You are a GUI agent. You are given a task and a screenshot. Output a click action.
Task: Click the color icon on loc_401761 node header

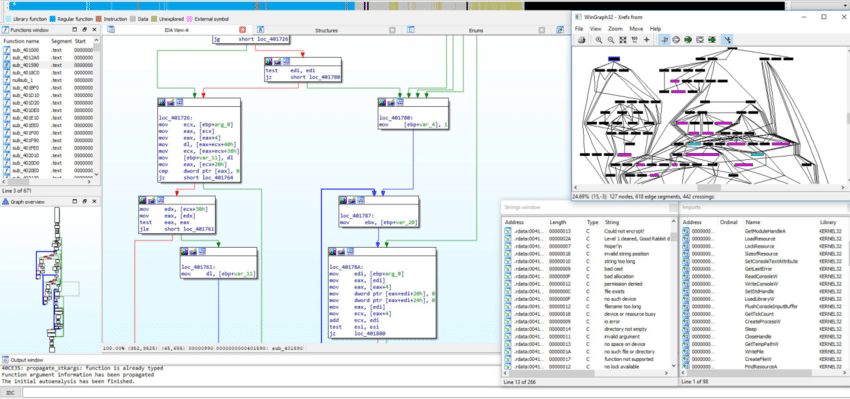(185, 252)
